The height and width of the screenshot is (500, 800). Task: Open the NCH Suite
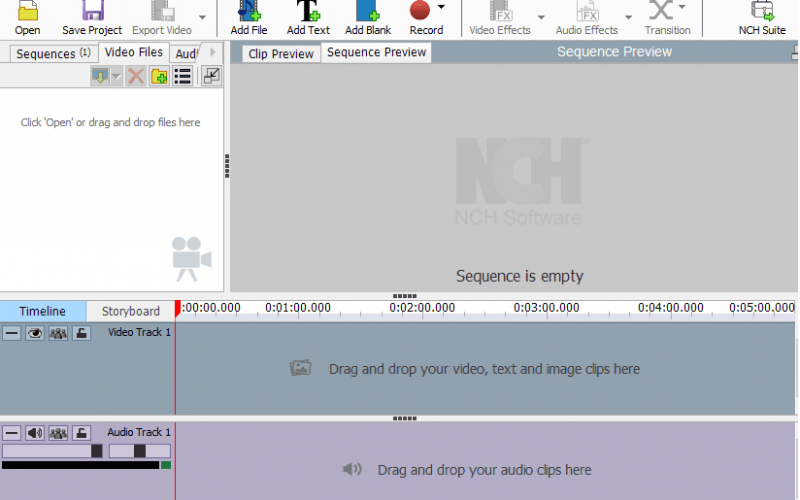tap(762, 18)
